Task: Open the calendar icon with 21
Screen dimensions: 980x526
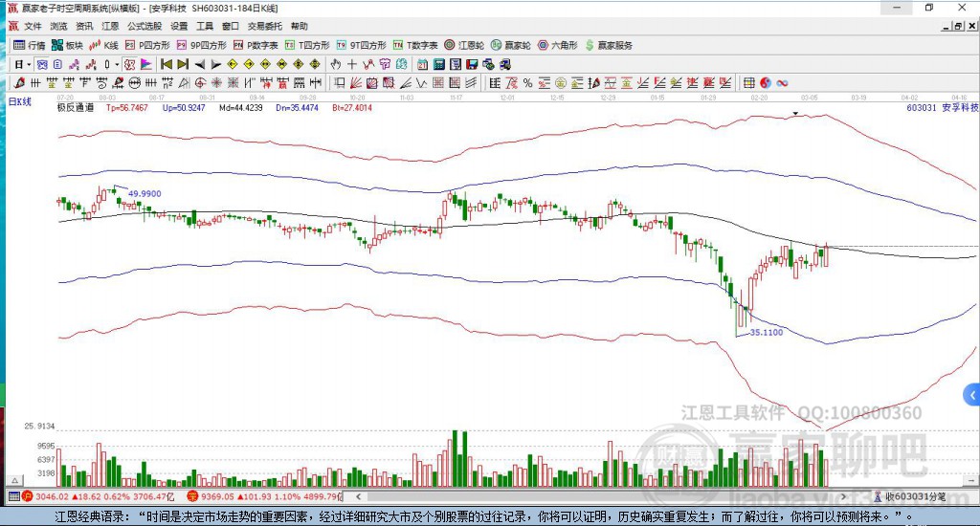Action: pos(422,64)
